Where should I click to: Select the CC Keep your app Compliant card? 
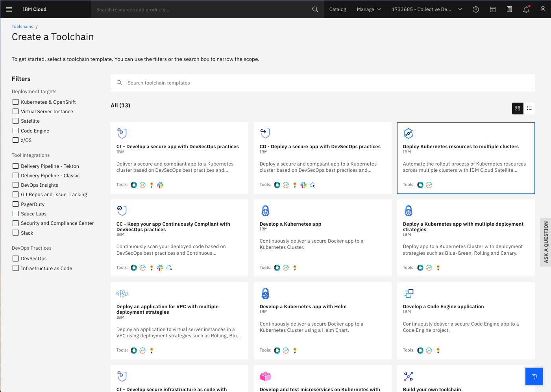coord(179,238)
